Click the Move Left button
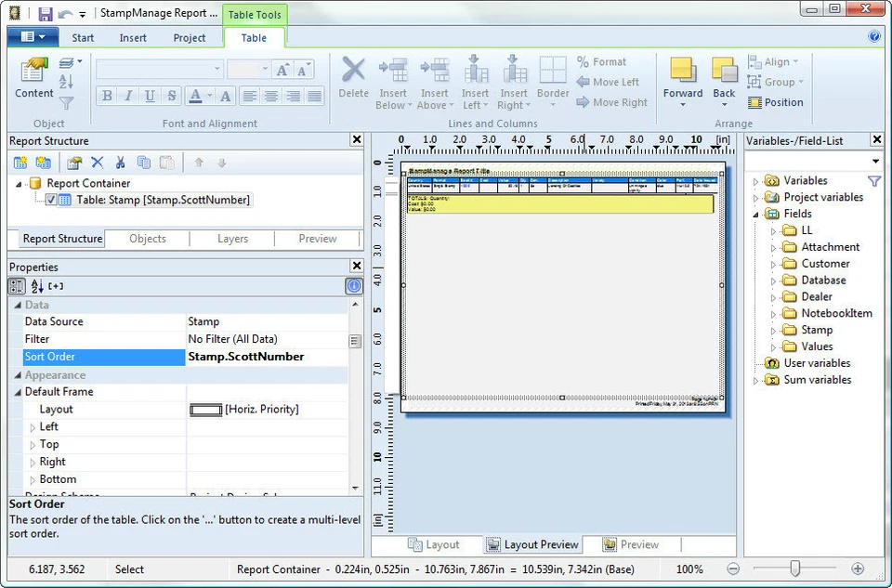The height and width of the screenshot is (588, 892). pyautogui.click(x=611, y=82)
